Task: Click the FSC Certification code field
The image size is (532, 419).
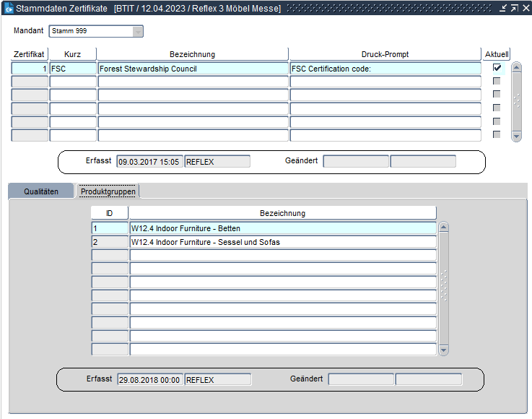Action: (x=385, y=69)
